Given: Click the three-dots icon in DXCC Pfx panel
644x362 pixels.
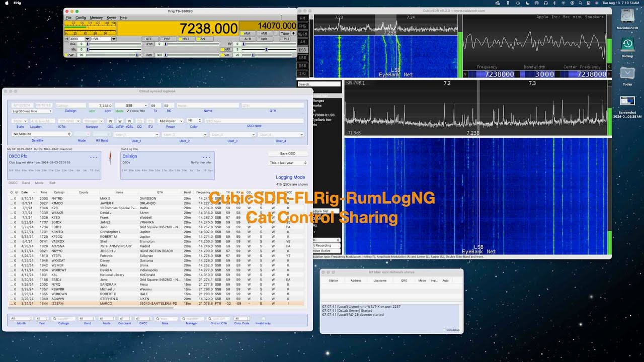Looking at the screenshot, I should (x=94, y=157).
